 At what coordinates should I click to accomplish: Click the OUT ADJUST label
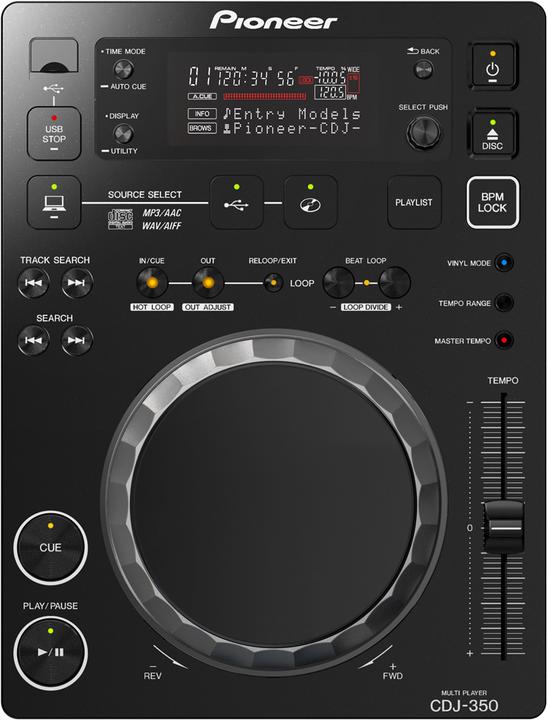(208, 307)
